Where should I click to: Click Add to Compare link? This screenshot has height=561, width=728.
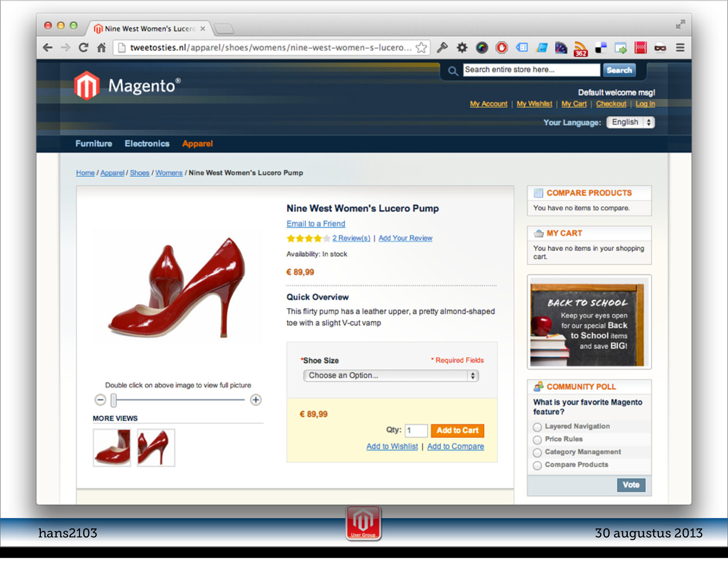(455, 447)
